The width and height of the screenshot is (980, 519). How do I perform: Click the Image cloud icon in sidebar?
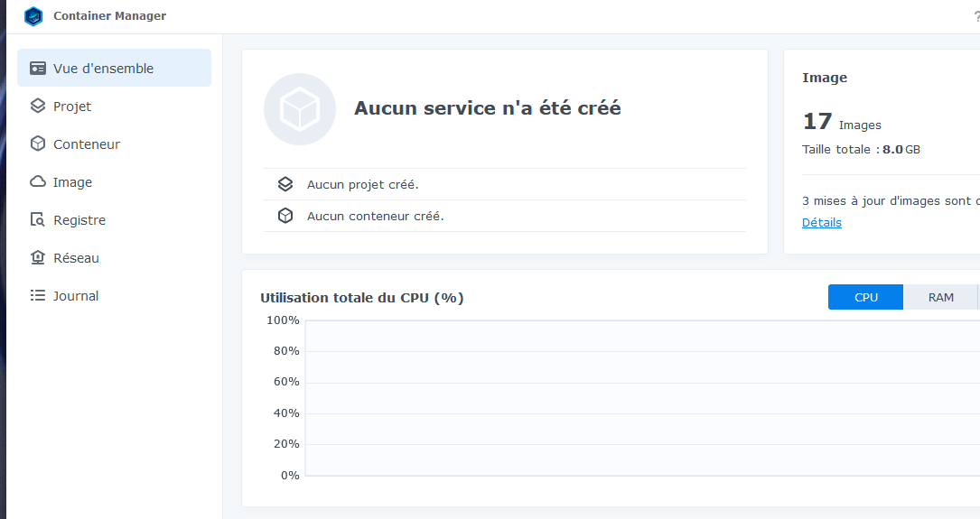[38, 182]
